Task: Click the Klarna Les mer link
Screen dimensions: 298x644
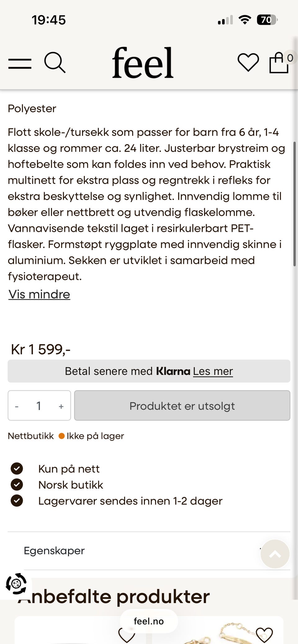Action: pyautogui.click(x=213, y=371)
